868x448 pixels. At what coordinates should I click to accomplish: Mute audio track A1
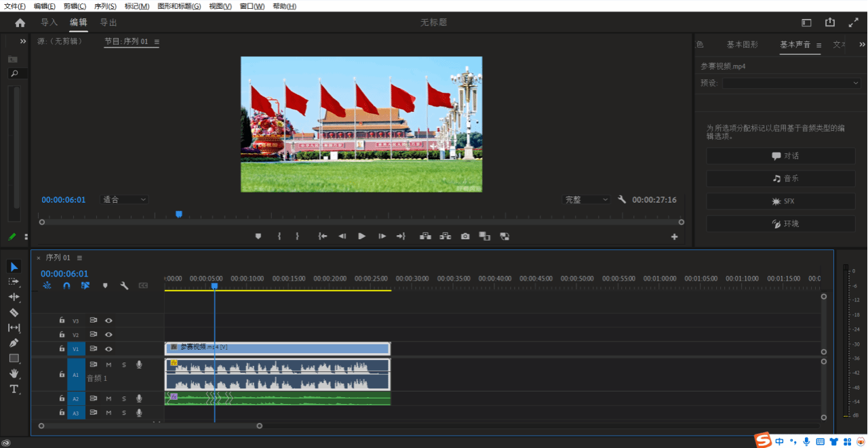coord(108,365)
